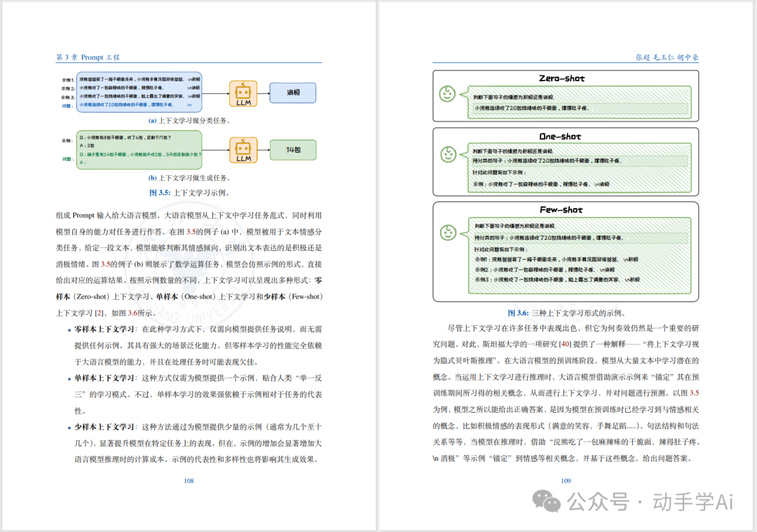Click bullet heading '单样本上下文学习'

point(104,378)
